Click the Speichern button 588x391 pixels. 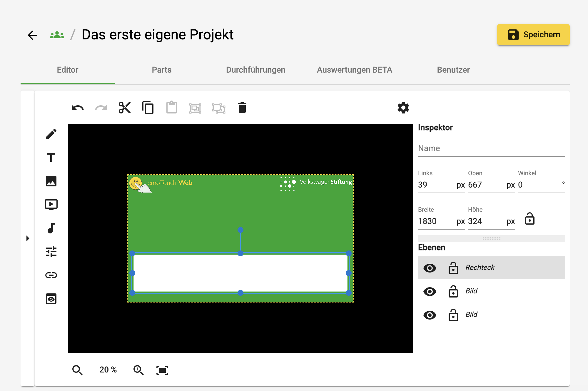(534, 35)
